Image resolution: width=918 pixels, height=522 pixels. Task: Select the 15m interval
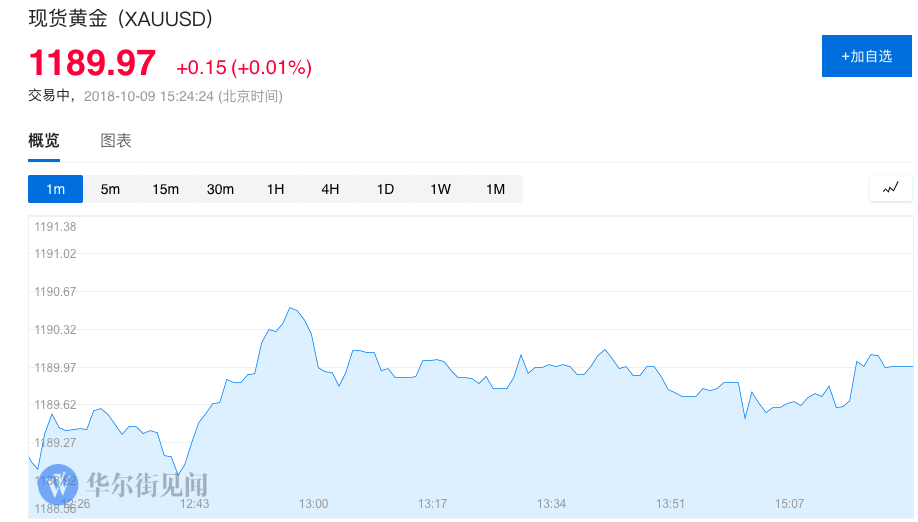click(165, 189)
